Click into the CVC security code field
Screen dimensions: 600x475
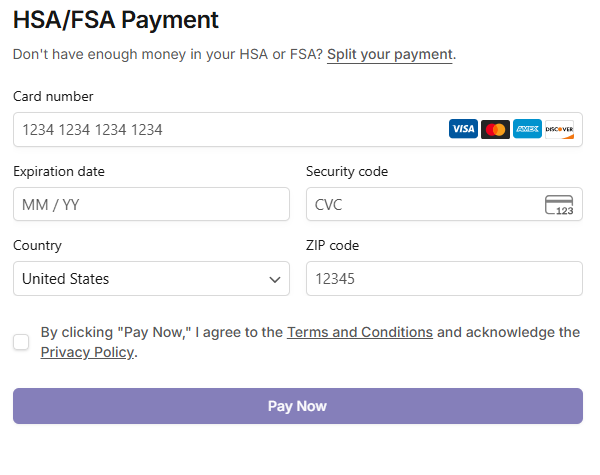(x=420, y=205)
